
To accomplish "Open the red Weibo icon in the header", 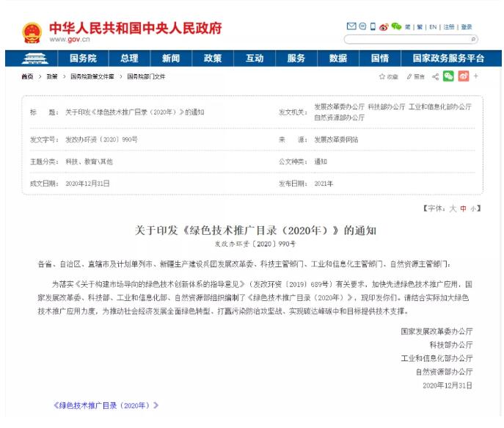I will [384, 26].
